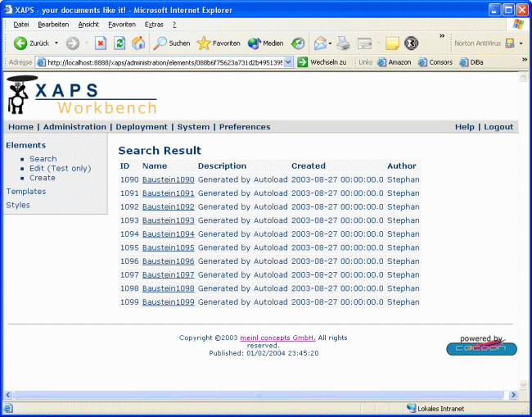Click the yellow note toolbar icon
The image size is (532, 417).
click(392, 43)
